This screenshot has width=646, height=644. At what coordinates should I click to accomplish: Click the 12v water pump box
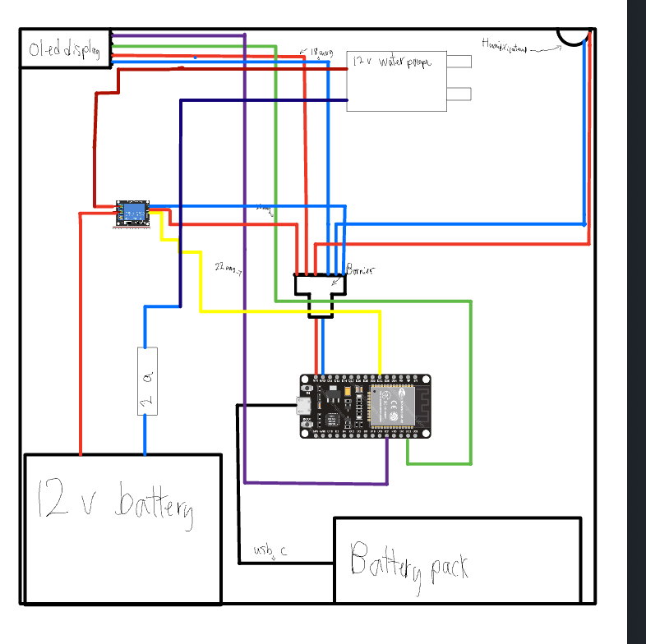(396, 80)
